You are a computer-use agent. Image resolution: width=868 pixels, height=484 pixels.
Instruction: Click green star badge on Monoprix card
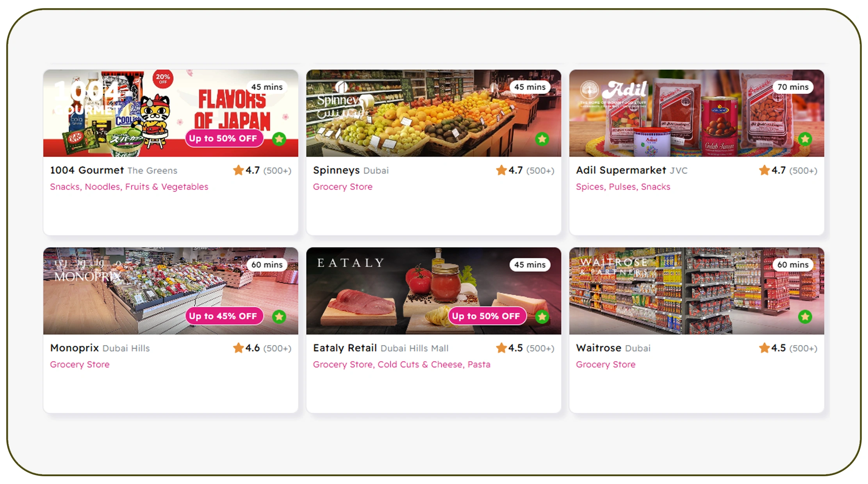pos(279,316)
